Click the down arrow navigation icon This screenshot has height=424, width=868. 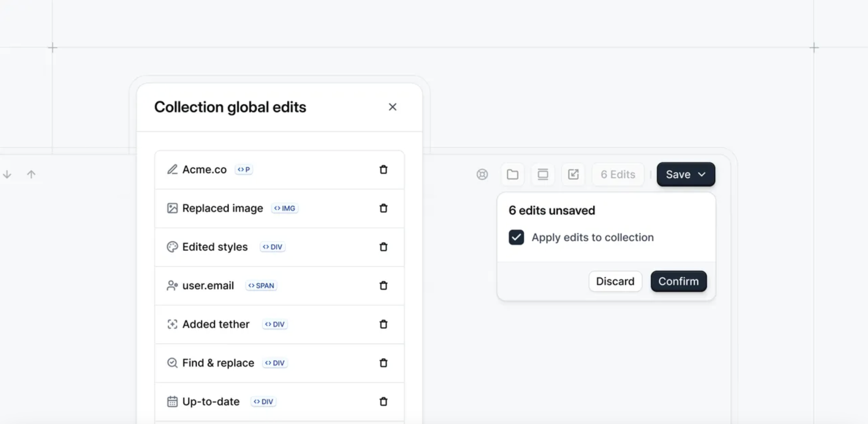coord(7,174)
